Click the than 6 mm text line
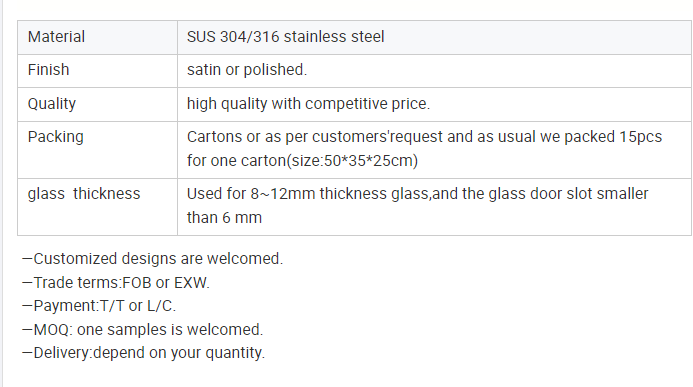 pos(225,218)
